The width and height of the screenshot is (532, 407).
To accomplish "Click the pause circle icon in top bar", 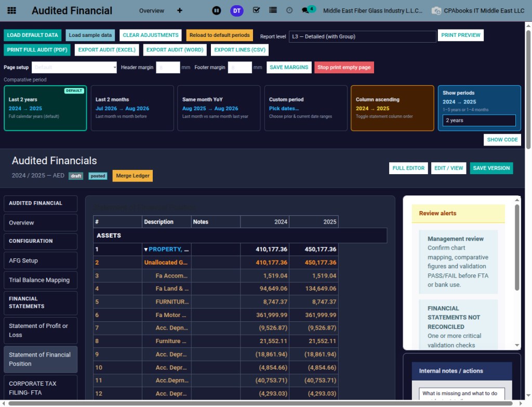I will [217, 10].
